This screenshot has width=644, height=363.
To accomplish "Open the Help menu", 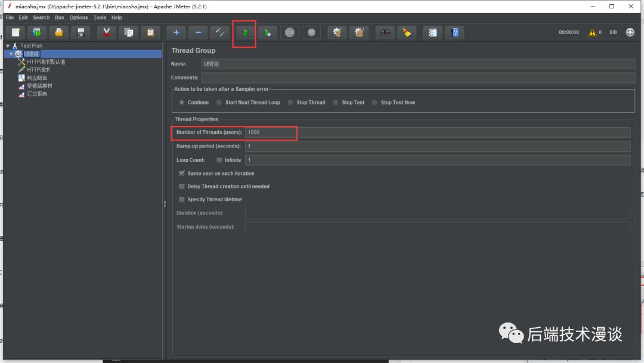I will [x=117, y=18].
